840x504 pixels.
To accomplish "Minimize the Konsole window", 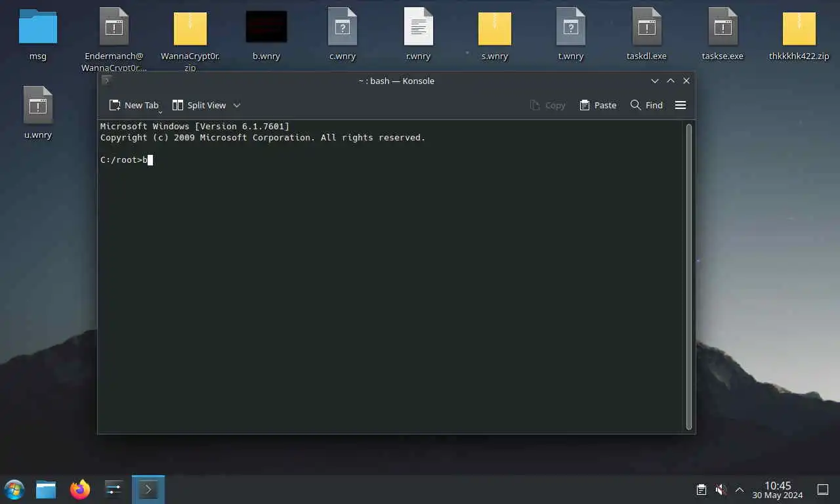I will click(655, 81).
